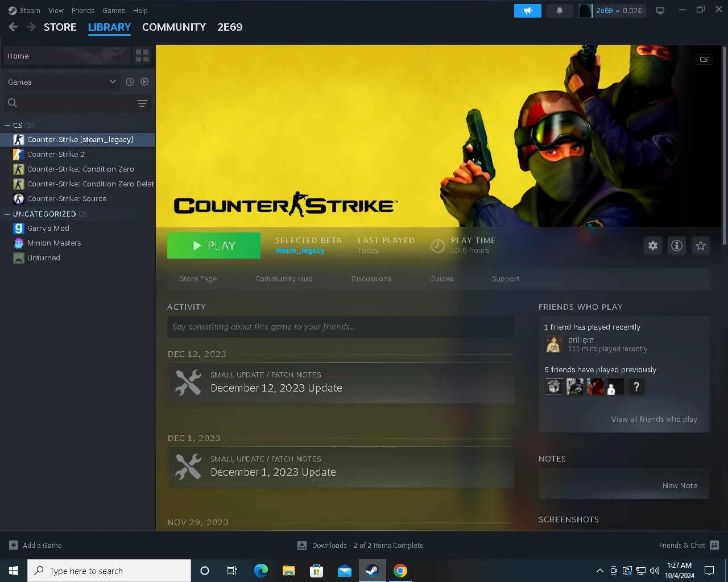Image resolution: width=728 pixels, height=582 pixels.
Task: Go back with the navigation arrow
Action: [13, 27]
